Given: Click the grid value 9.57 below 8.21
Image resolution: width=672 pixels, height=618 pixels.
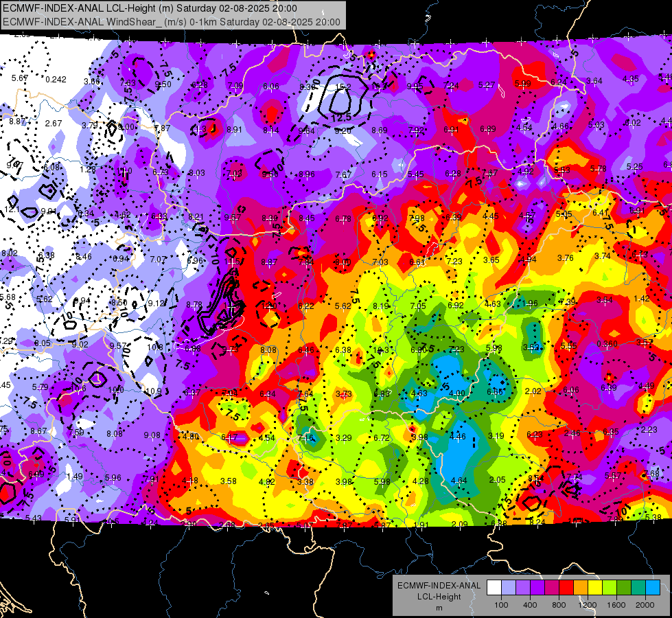Looking at the screenshot, I should coord(232,218).
